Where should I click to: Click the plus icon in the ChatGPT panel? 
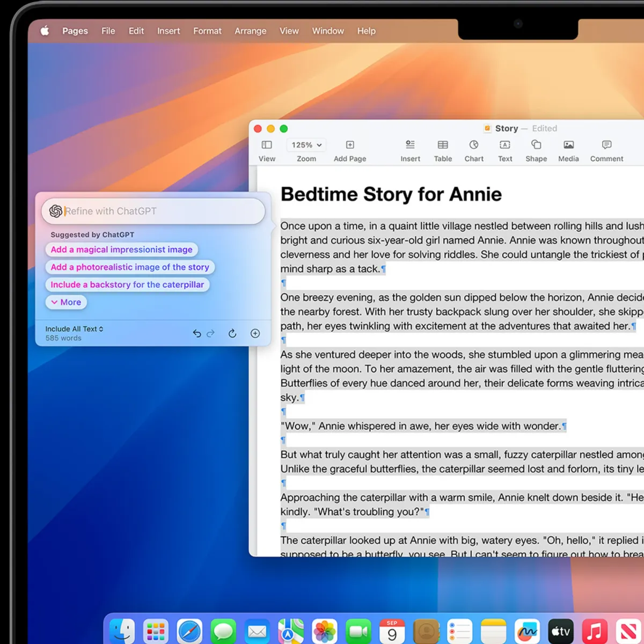click(255, 333)
